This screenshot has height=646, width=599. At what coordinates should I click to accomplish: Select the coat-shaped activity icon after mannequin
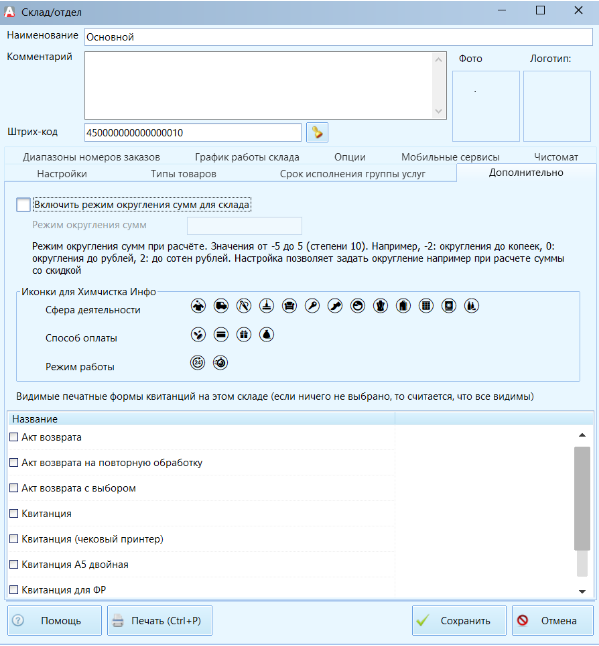(403, 306)
